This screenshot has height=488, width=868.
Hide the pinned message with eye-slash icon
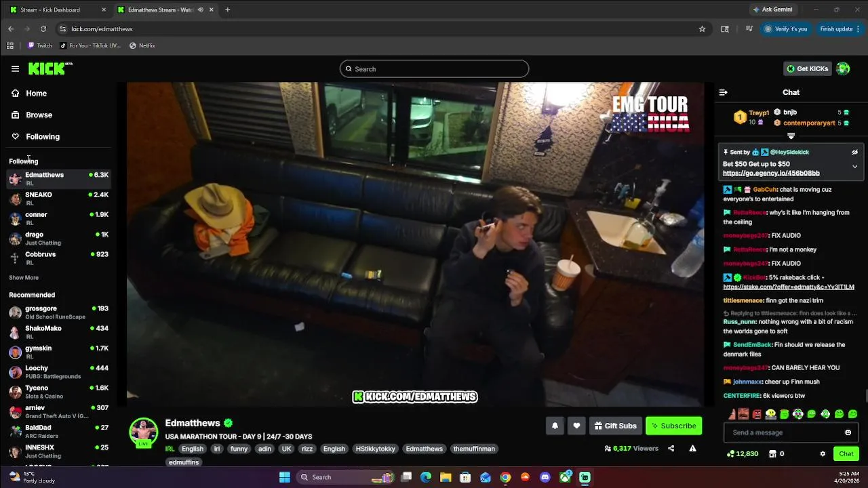854,152
